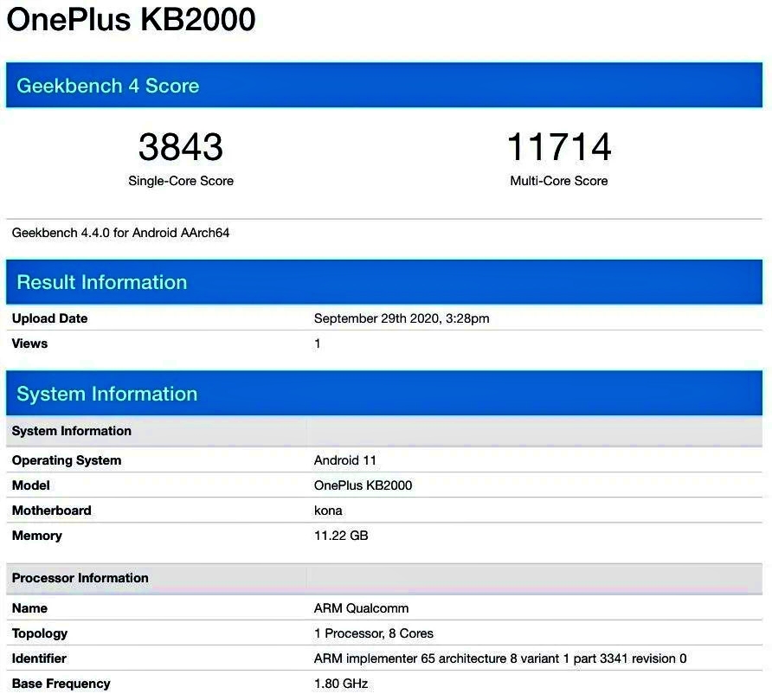Viewport: 772px width, 700px height.
Task: Select the ARM Qualcomm value
Action: click(362, 608)
